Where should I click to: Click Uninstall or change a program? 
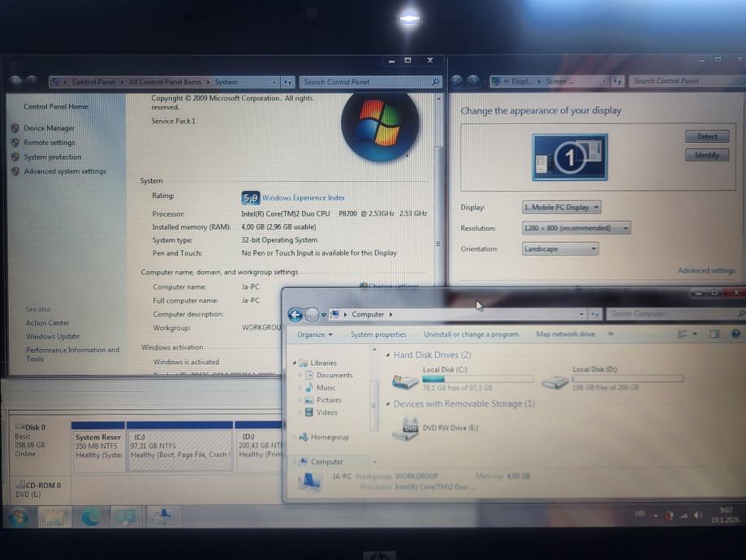(471, 334)
